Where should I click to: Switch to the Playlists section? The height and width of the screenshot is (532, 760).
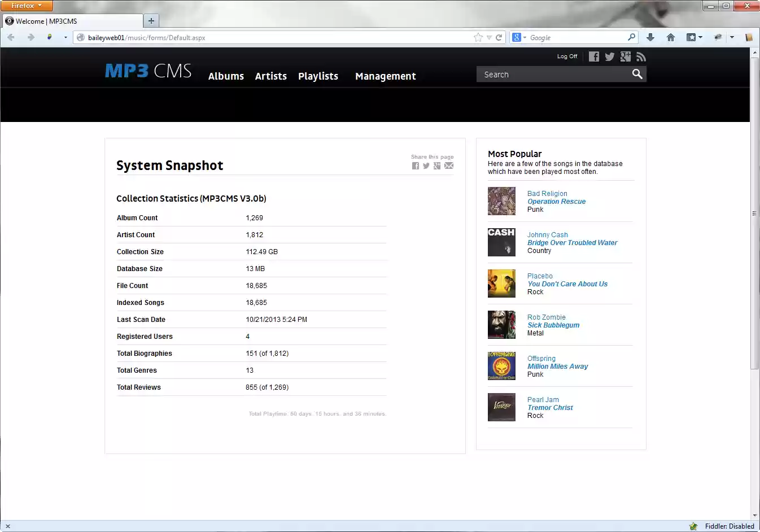(x=317, y=76)
